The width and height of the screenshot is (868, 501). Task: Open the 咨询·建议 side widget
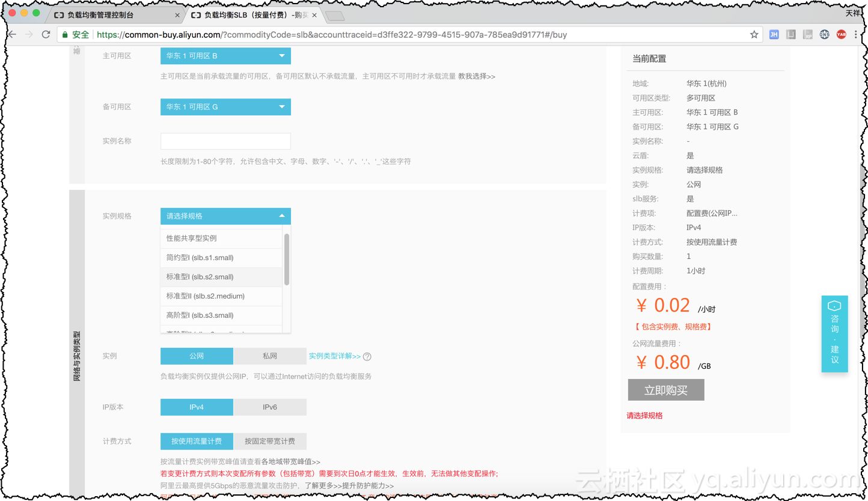tap(834, 334)
